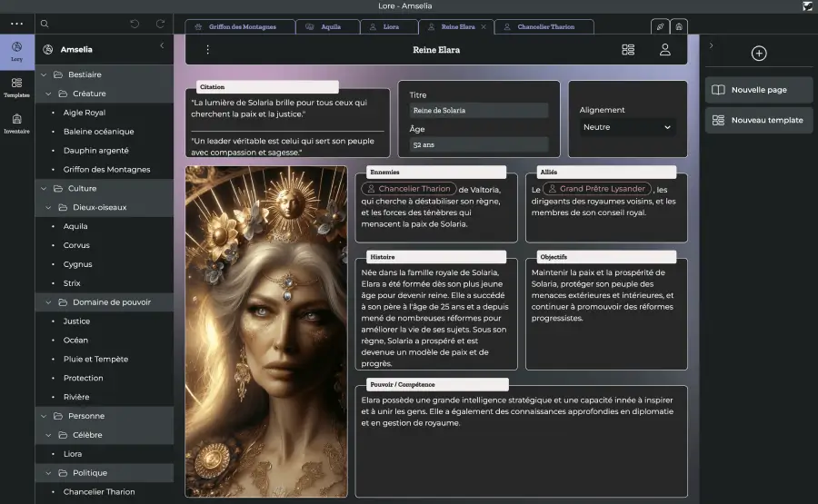Click the lock icon beside the tabs
The width and height of the screenshot is (818, 504).
(679, 26)
